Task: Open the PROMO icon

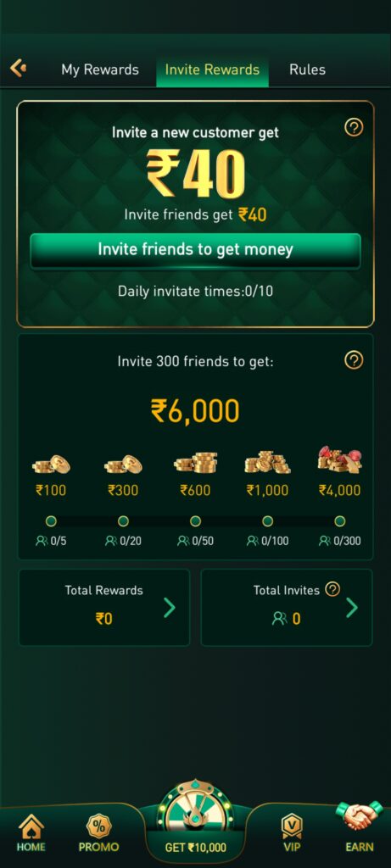Action: (98, 833)
